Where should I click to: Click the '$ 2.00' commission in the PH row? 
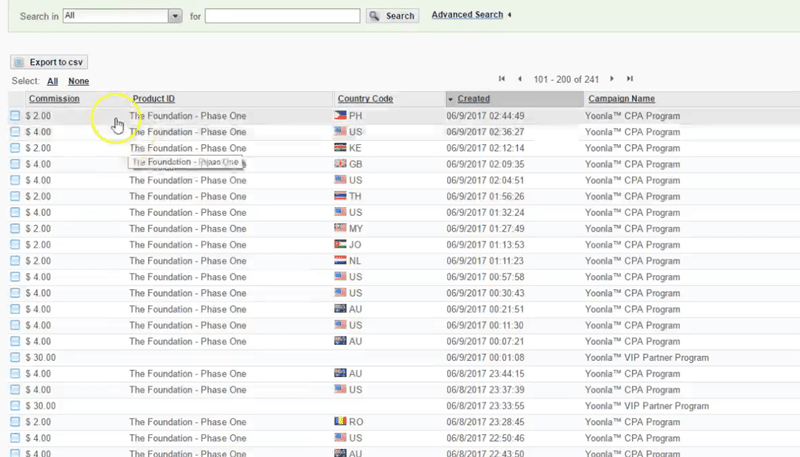38,116
